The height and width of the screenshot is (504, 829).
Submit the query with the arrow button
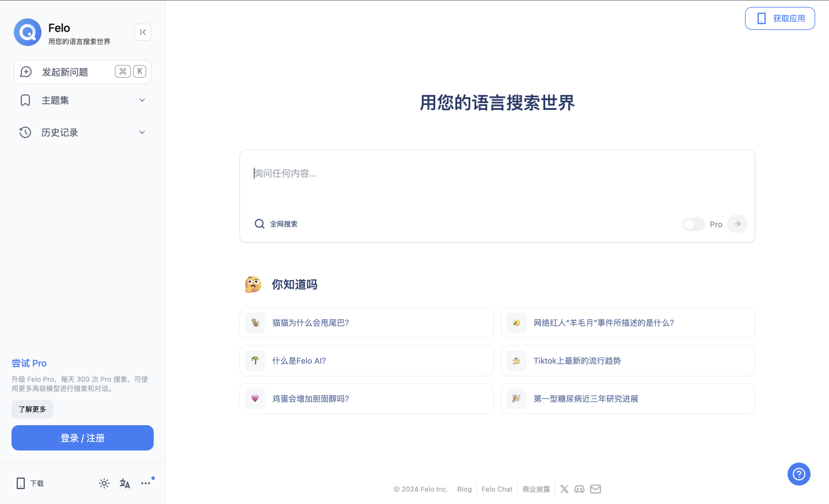point(737,224)
